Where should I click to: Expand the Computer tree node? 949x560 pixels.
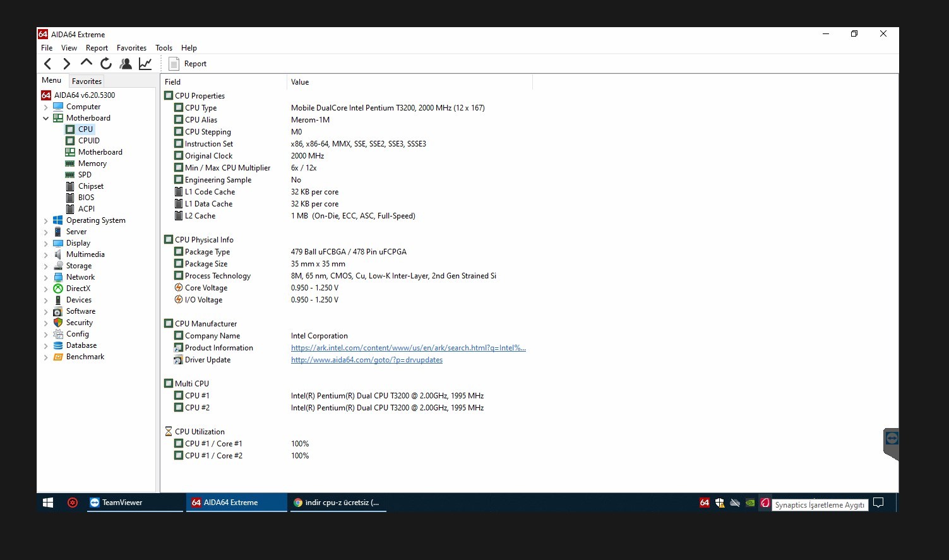[45, 107]
